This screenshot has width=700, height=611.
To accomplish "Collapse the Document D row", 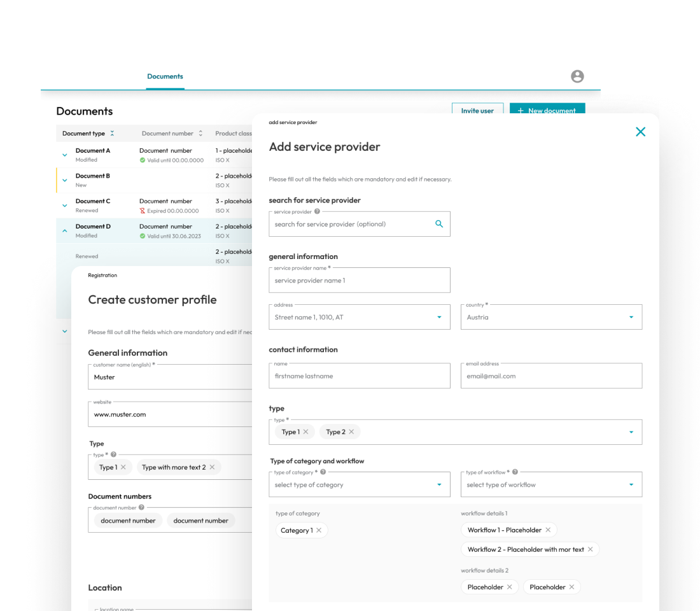I will 65,231.
